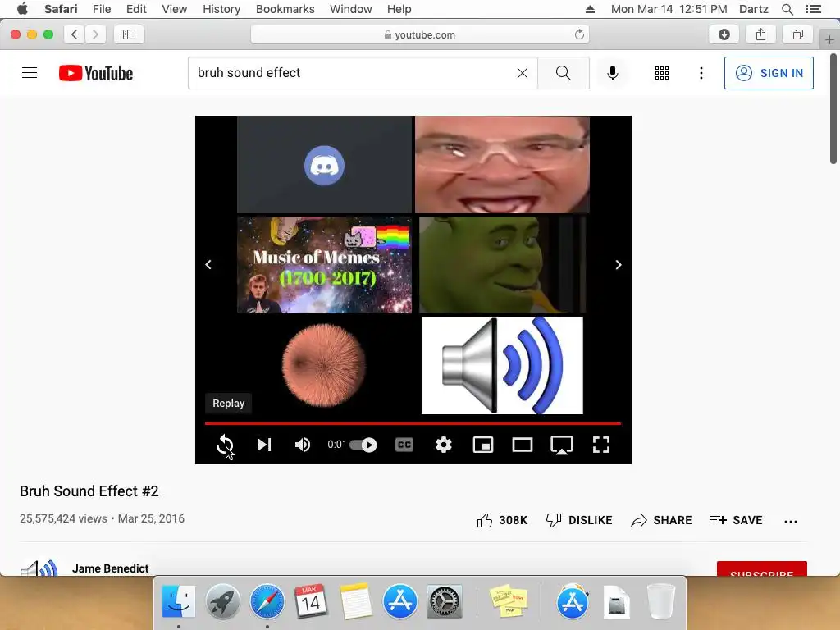
Task: Open Spotlight search in menu bar
Action: [x=787, y=9]
